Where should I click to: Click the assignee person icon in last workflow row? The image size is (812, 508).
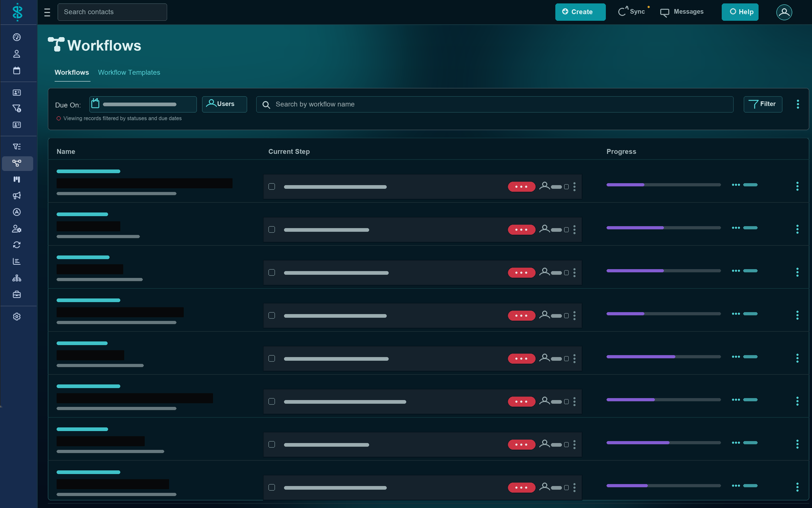544,487
